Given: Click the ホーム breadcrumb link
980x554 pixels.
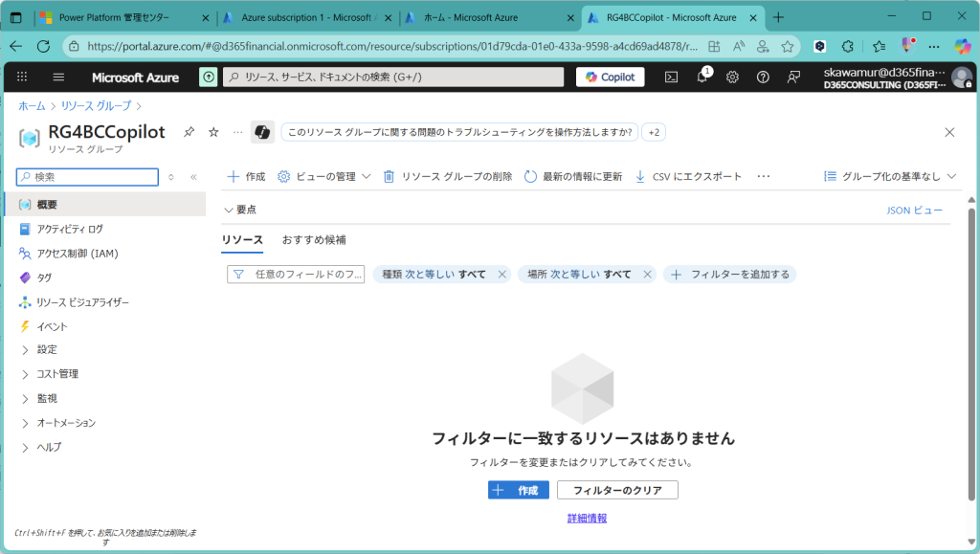Looking at the screenshot, I should click(x=32, y=106).
